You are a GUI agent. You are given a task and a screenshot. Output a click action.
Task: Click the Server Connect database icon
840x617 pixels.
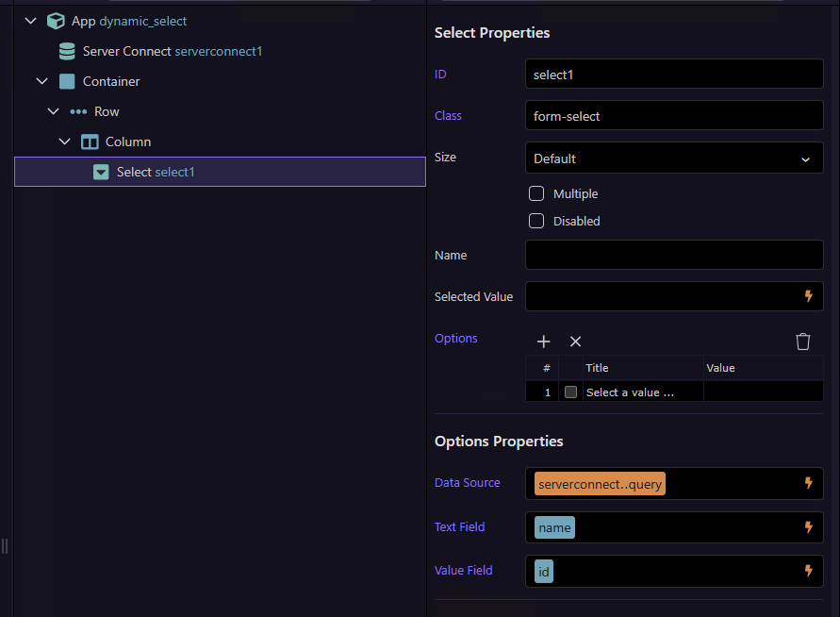pyautogui.click(x=67, y=51)
